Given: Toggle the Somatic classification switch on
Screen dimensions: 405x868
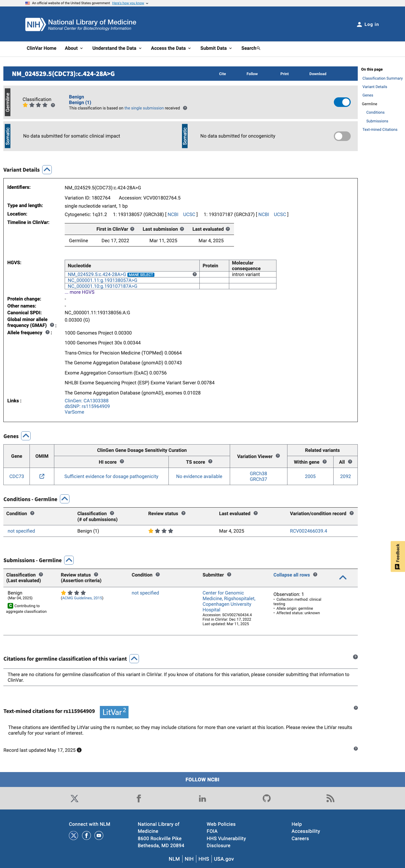Looking at the screenshot, I should click(x=342, y=136).
